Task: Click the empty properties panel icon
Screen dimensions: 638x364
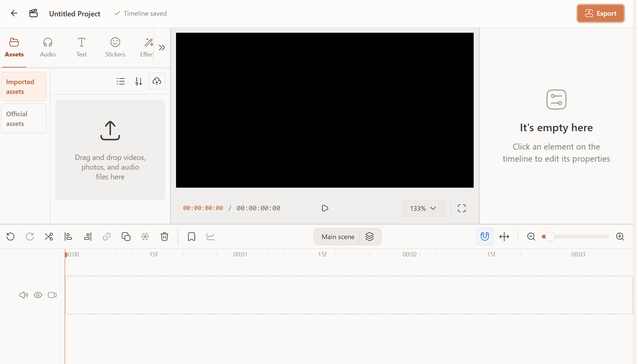Action: pos(556,100)
